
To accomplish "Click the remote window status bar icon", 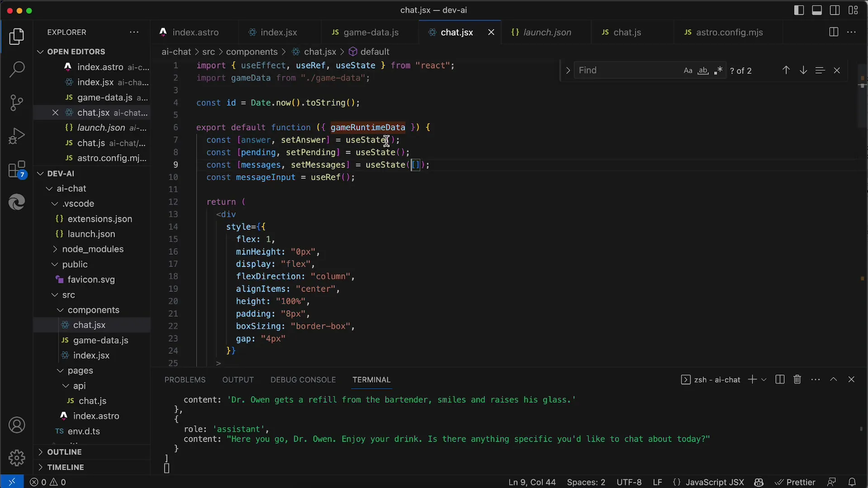I will (x=12, y=482).
